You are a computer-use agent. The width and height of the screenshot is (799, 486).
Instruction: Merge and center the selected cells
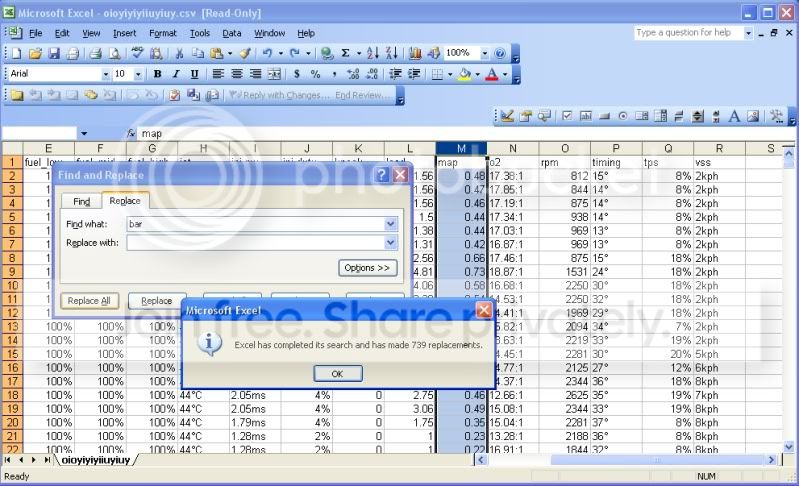click(274, 74)
